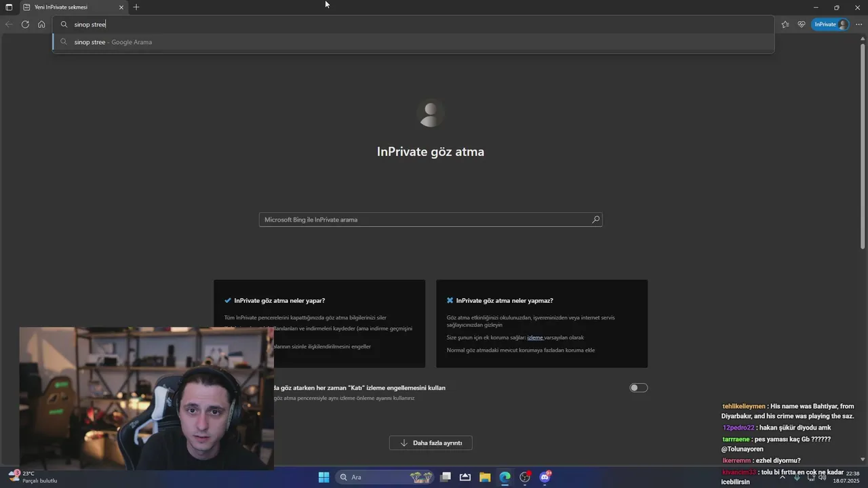Choose 'sinop stree - Google Arama' suggestion
Viewport: 868px width, 488px height.
(x=414, y=42)
